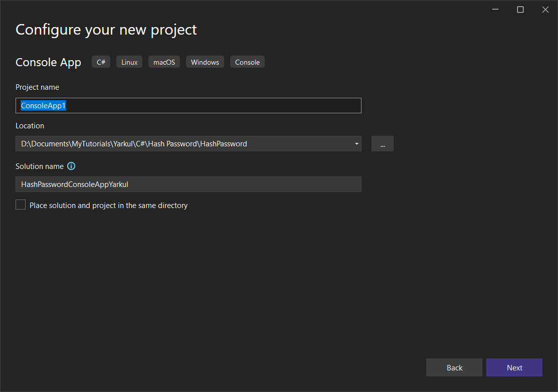
Task: Enable Place solution and project in same directory
Action: 21,205
